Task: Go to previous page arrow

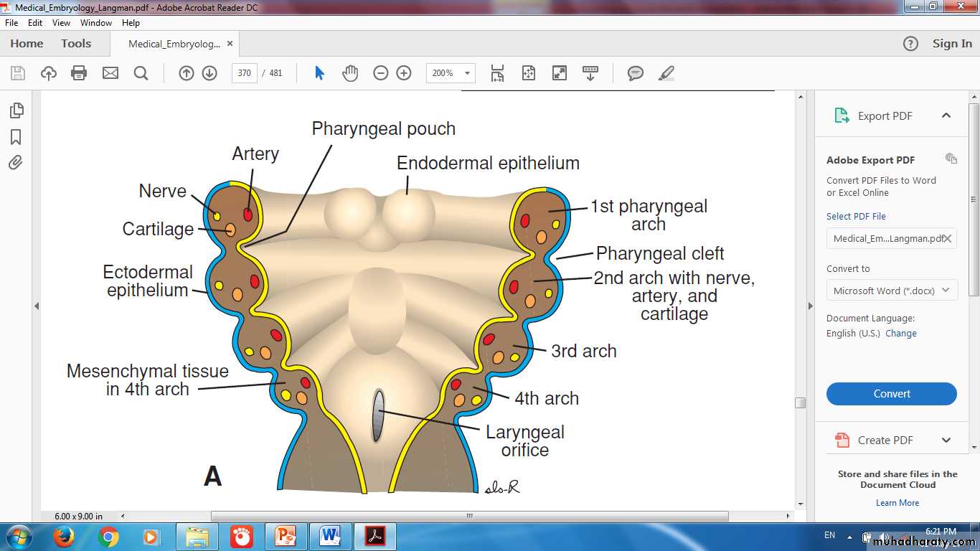Action: point(187,73)
